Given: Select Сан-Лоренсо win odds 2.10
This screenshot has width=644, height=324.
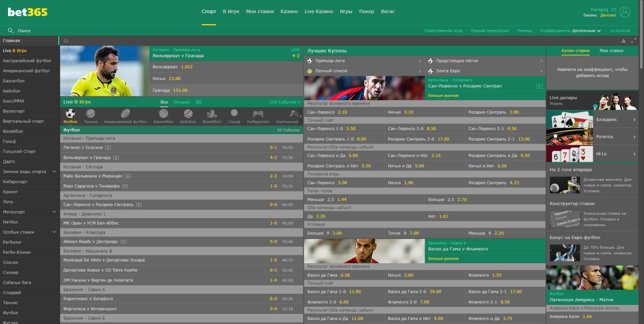Looking at the screenshot, I should coord(344,112).
